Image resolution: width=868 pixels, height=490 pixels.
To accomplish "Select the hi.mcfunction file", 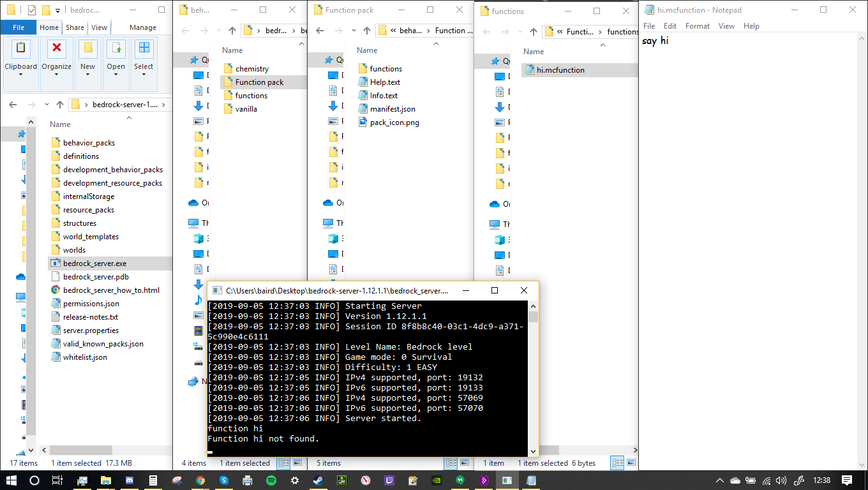I will 560,70.
